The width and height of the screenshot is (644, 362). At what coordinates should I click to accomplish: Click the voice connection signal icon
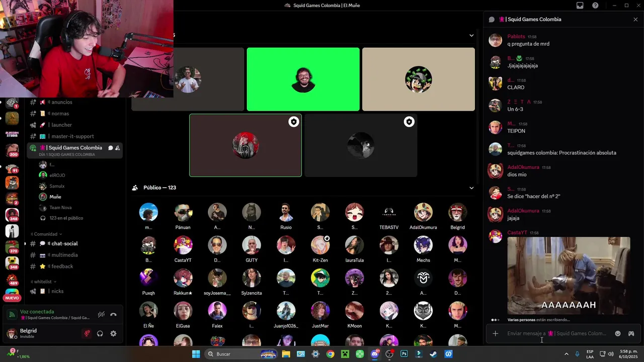click(x=12, y=315)
